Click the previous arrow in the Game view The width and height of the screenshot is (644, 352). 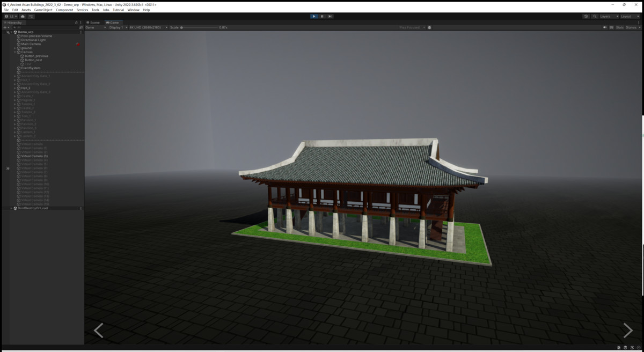(99, 331)
